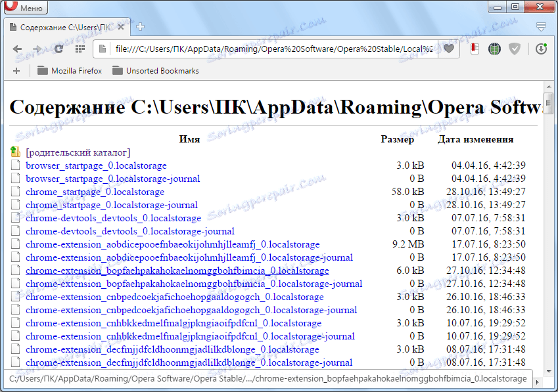Click the page icon in address bar
The width and height of the screenshot is (558, 392).
click(x=103, y=49)
